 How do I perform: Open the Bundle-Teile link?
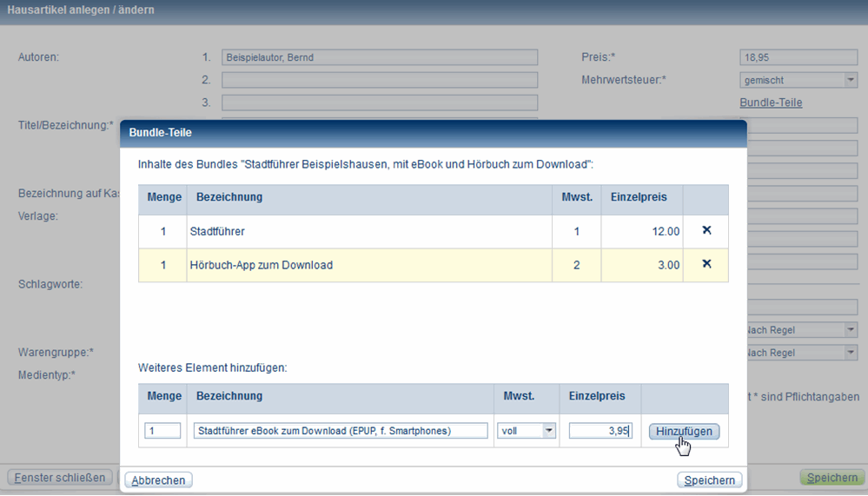tap(771, 103)
